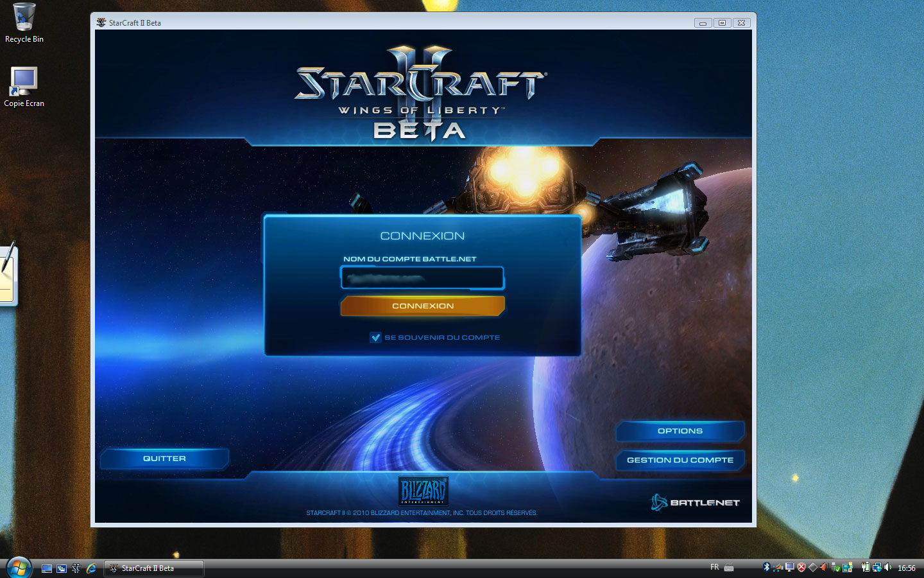This screenshot has width=924, height=578.
Task: Click the orange CONNEXION login button
Action: point(423,306)
